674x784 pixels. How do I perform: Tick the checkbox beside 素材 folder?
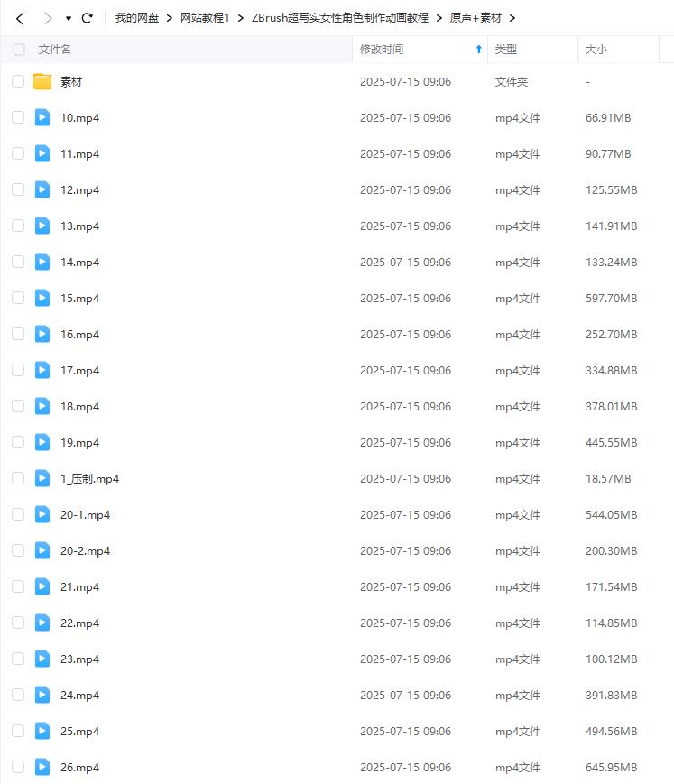18,81
